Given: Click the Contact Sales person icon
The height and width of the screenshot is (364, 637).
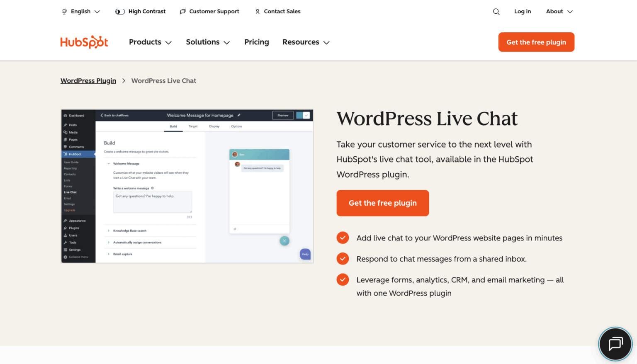Looking at the screenshot, I should tap(258, 11).
